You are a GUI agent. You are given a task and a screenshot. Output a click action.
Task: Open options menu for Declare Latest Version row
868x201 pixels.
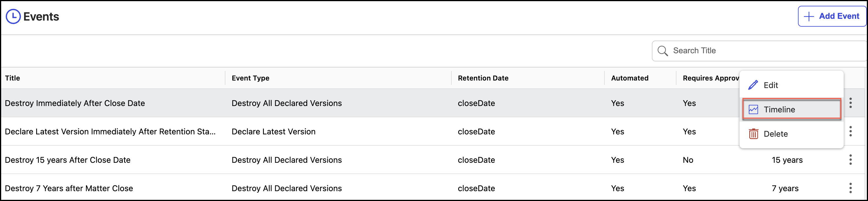[850, 131]
